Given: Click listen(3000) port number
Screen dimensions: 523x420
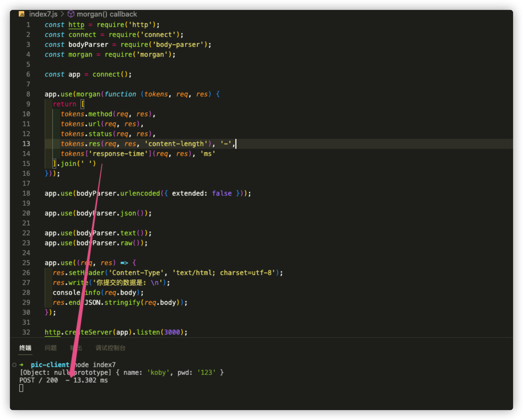Looking at the screenshot, I should (x=172, y=332).
